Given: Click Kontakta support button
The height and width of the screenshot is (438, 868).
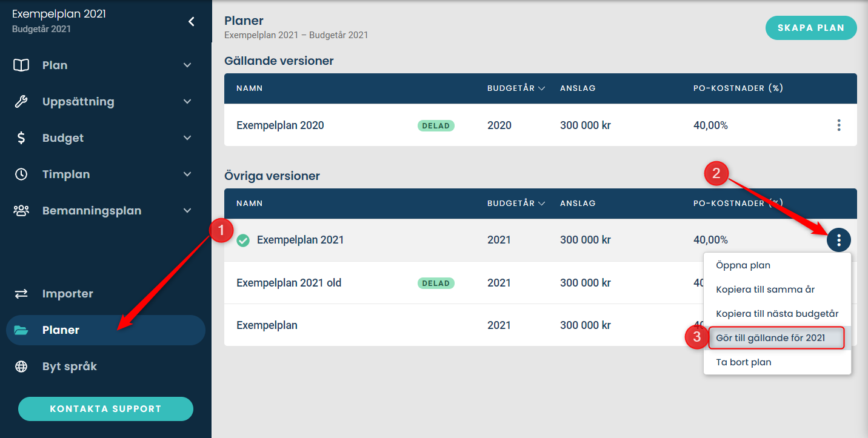Looking at the screenshot, I should pos(105,409).
